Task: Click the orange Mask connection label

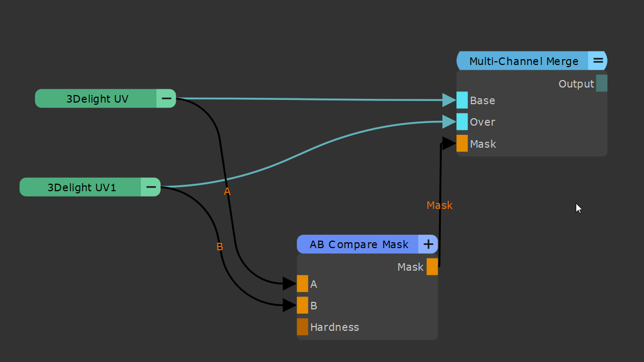Action: [x=439, y=206]
